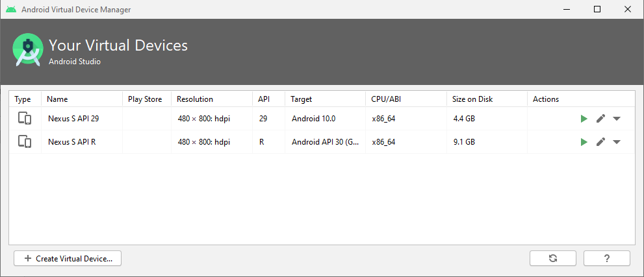
Task: Edit the Nexus S API R device
Action: click(x=600, y=142)
